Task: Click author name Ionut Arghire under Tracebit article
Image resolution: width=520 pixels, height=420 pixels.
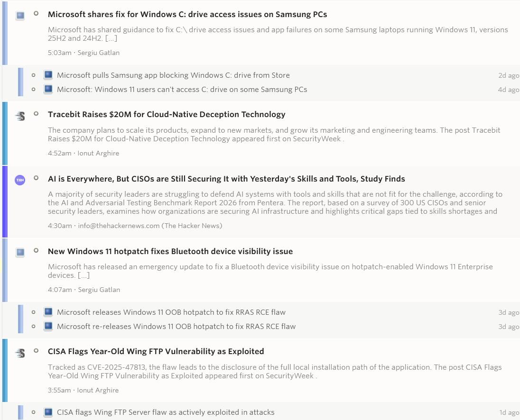Action: click(x=98, y=153)
